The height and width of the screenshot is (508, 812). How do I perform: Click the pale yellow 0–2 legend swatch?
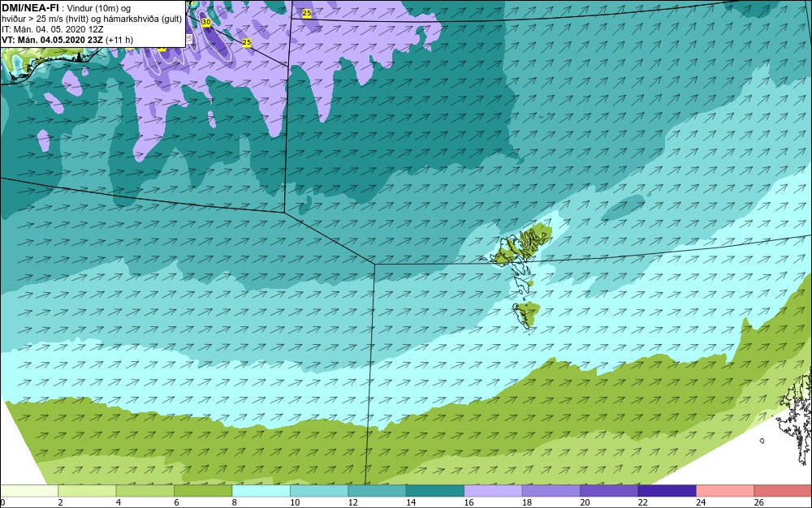click(29, 491)
